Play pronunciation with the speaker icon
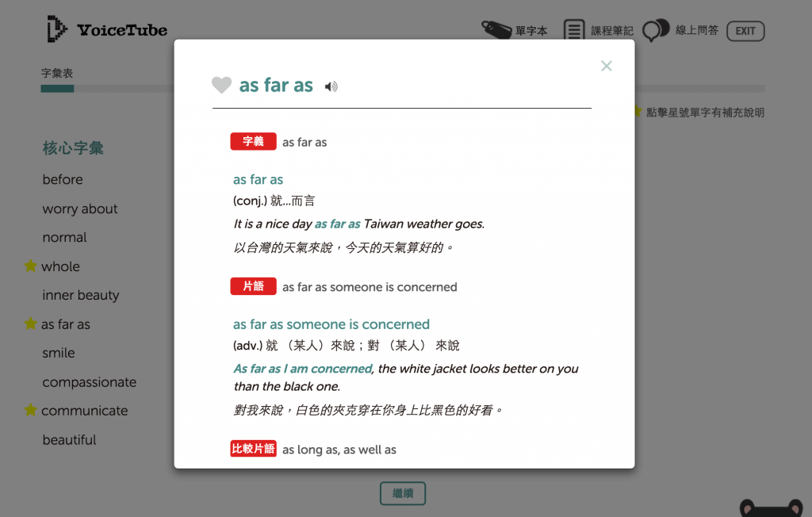 point(331,85)
